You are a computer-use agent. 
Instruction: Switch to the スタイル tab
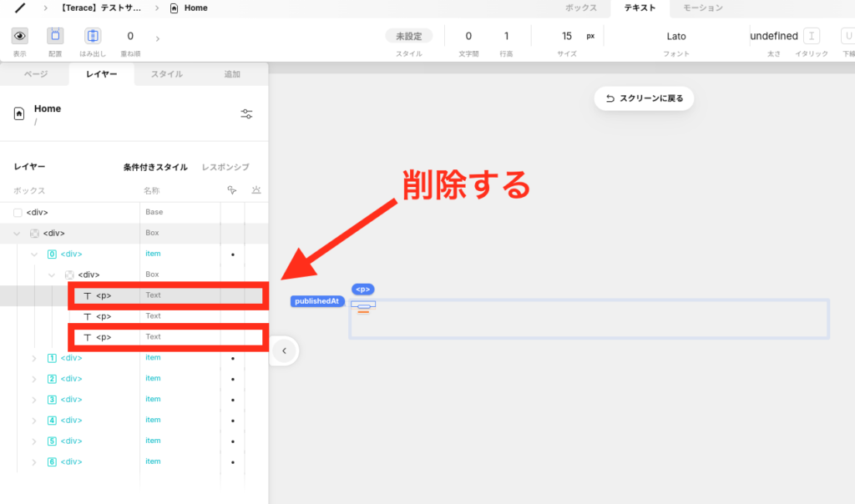tap(167, 74)
